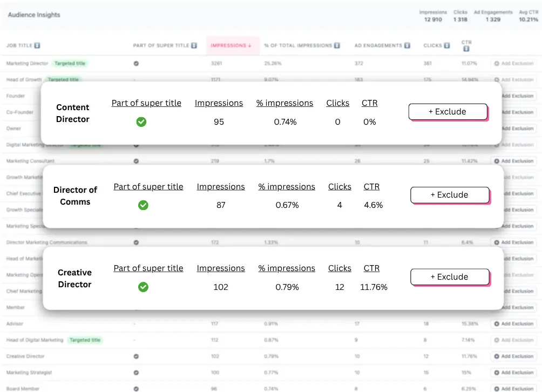Click green checkmark on Content Director card
Viewport: 542px width, 392px height.
[x=141, y=122]
